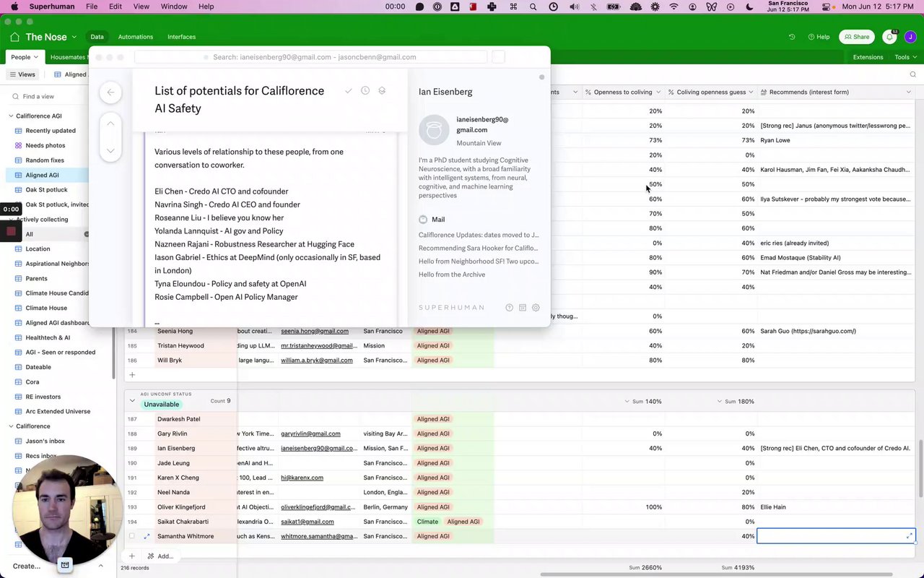Open the Edit menu
924x578 pixels.
coord(115,7)
